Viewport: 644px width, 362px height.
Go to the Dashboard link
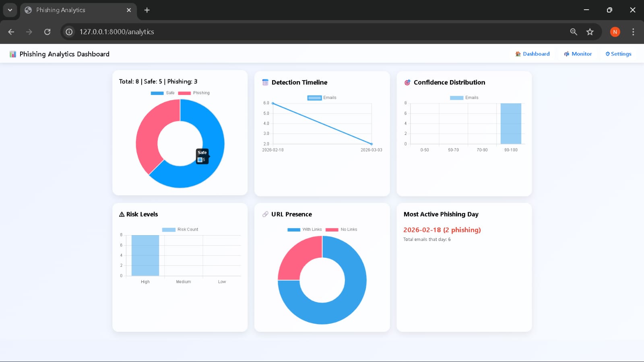pos(532,54)
